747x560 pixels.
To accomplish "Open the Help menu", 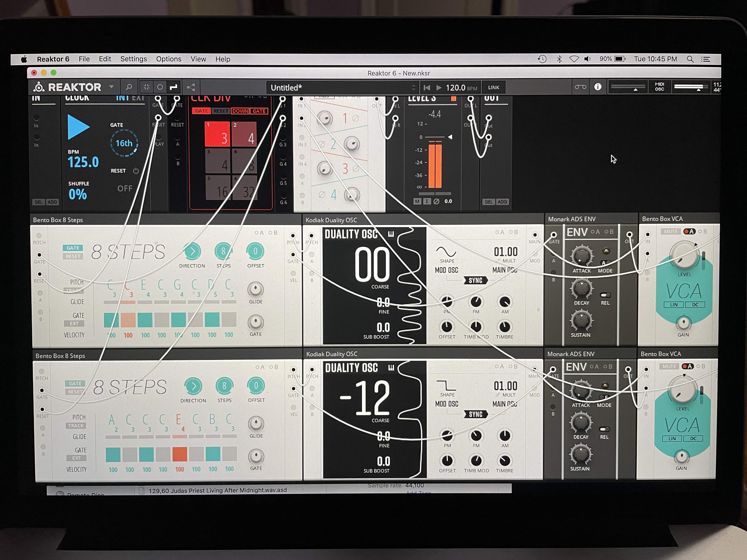I will tap(223, 59).
